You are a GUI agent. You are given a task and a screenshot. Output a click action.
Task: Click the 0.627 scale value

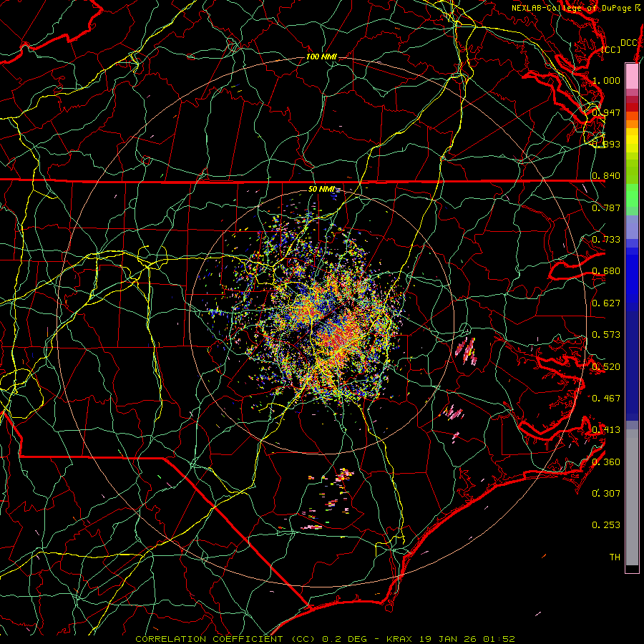coord(606,303)
